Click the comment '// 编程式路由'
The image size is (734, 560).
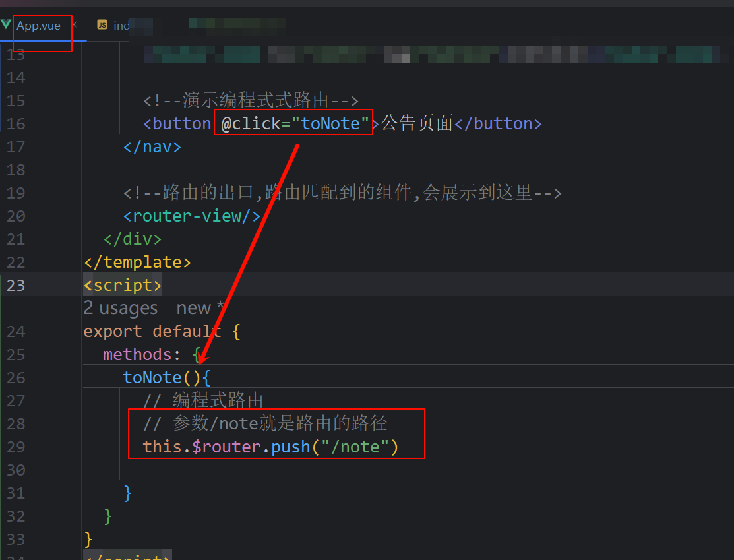tap(203, 400)
